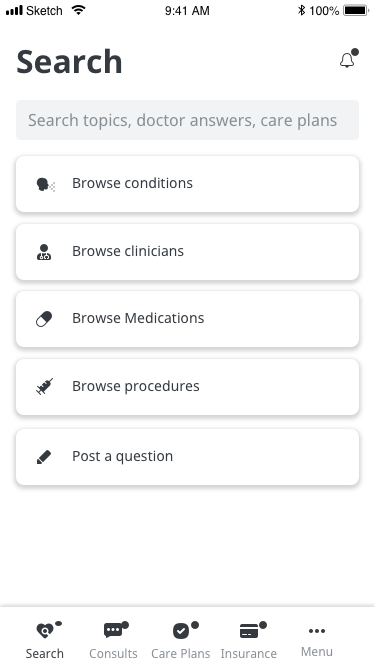Open notifications via bell icon
This screenshot has height=667, width=375.
(x=347, y=60)
